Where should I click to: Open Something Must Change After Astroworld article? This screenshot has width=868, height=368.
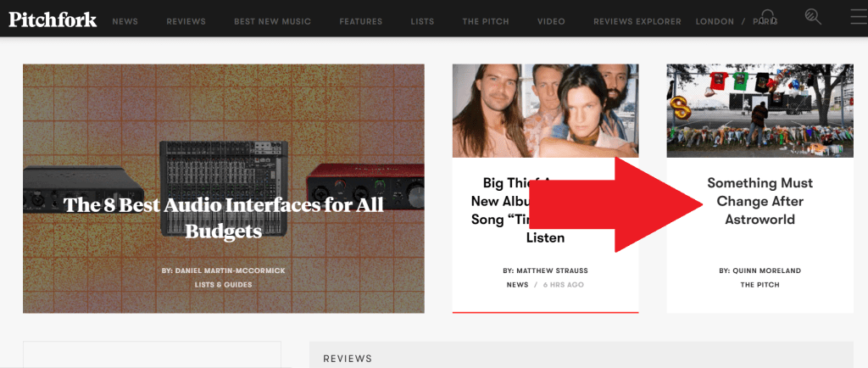759,201
